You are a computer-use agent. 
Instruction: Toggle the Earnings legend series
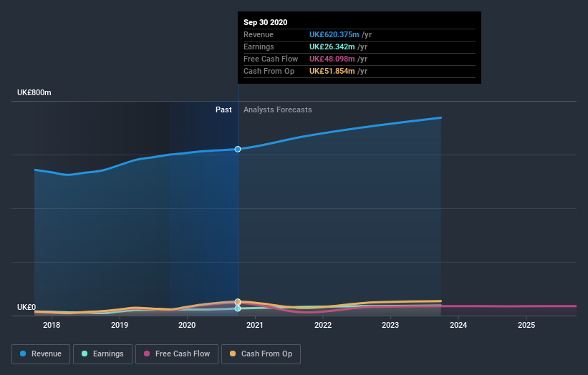pyautogui.click(x=102, y=354)
